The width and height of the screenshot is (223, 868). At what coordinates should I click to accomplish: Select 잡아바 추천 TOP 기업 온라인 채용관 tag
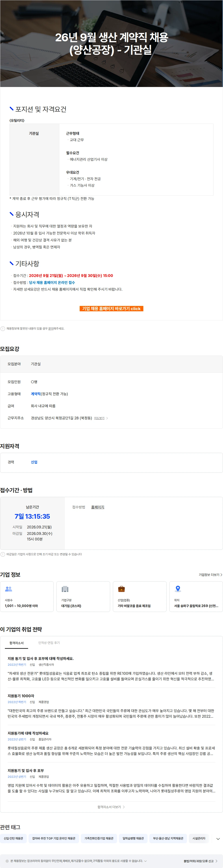click(x=54, y=838)
